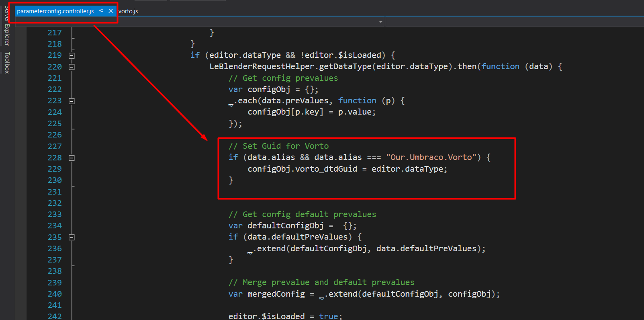Collapse the Vorto if block at line 228
644x320 pixels.
tap(72, 158)
